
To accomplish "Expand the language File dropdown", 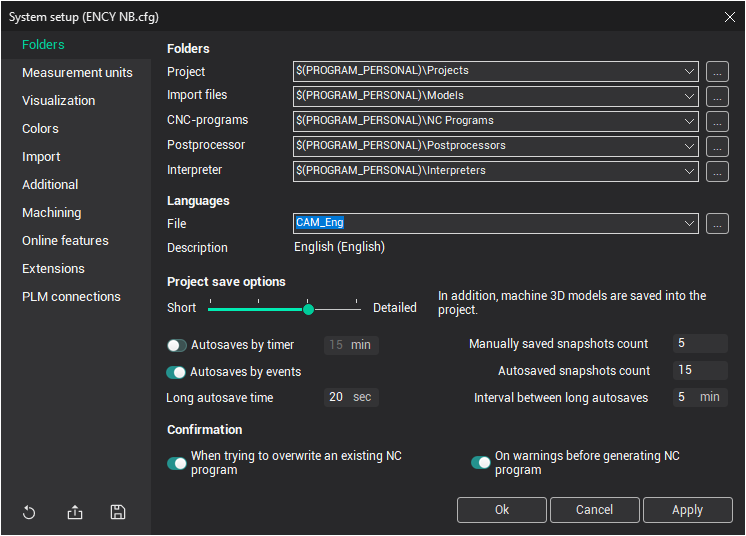I will coord(689,224).
